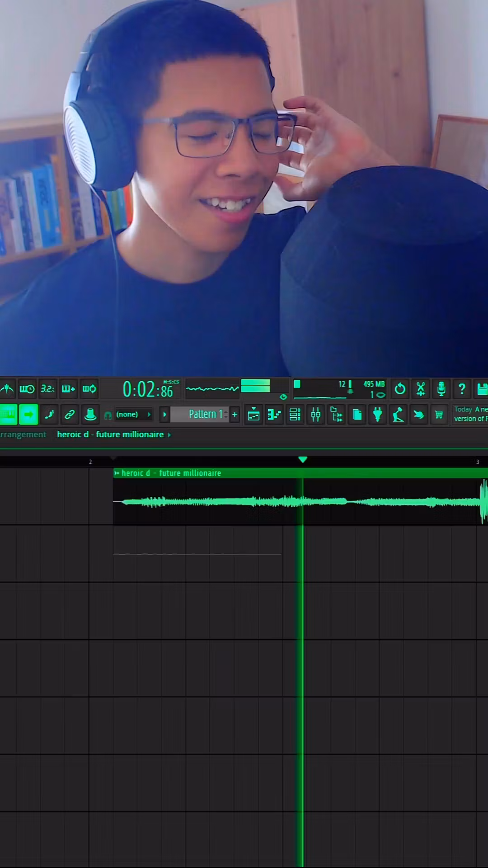Open the Playlist view icon
Image resolution: width=488 pixels, height=868 pixels.
coord(254,415)
